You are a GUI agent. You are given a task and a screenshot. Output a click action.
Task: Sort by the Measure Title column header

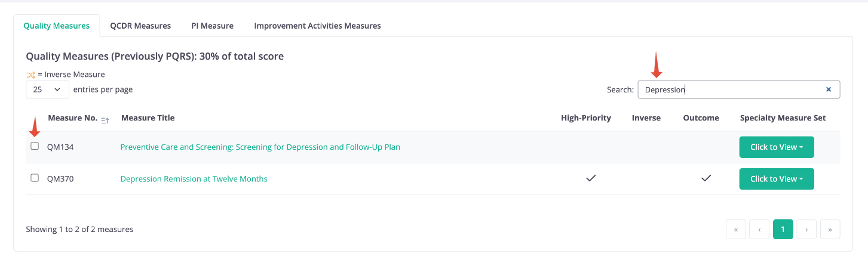pyautogui.click(x=148, y=118)
